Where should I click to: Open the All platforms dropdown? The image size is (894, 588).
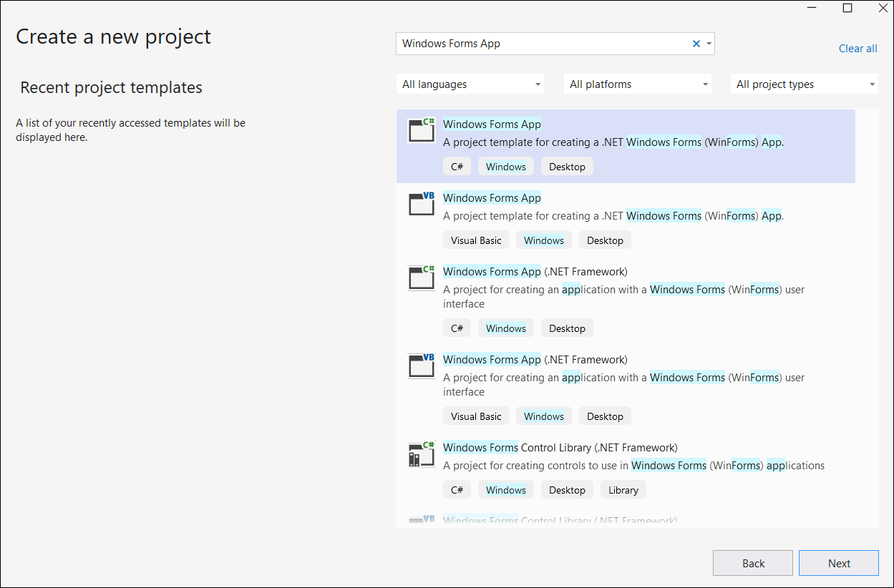pos(637,84)
